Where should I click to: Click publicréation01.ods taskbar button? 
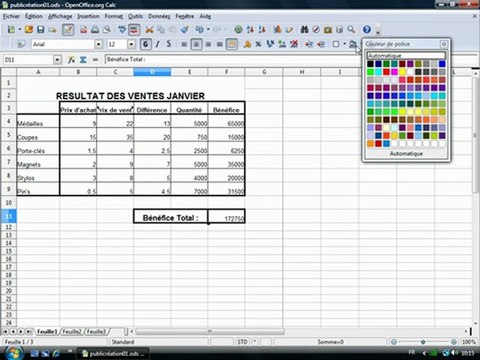(x=113, y=354)
